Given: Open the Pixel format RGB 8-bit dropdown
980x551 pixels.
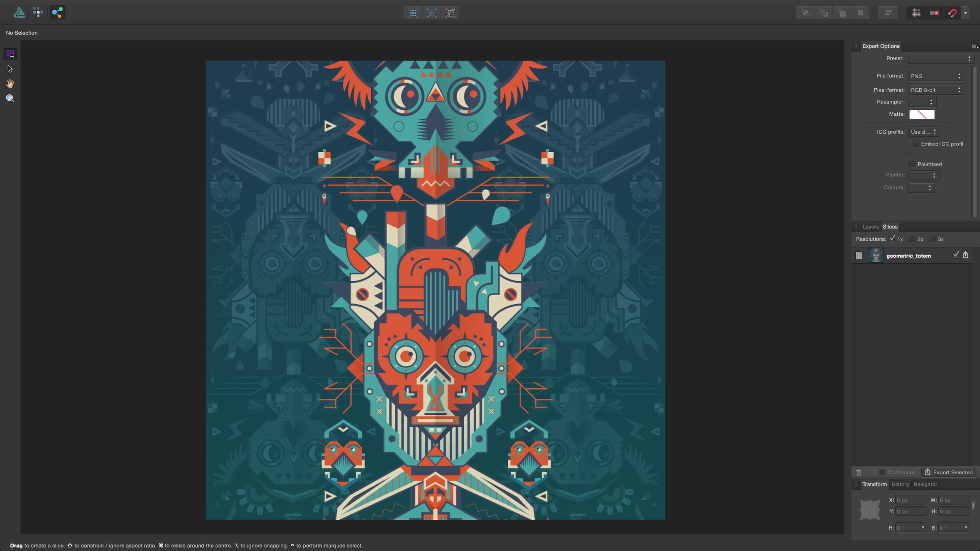Looking at the screenshot, I should coord(936,90).
